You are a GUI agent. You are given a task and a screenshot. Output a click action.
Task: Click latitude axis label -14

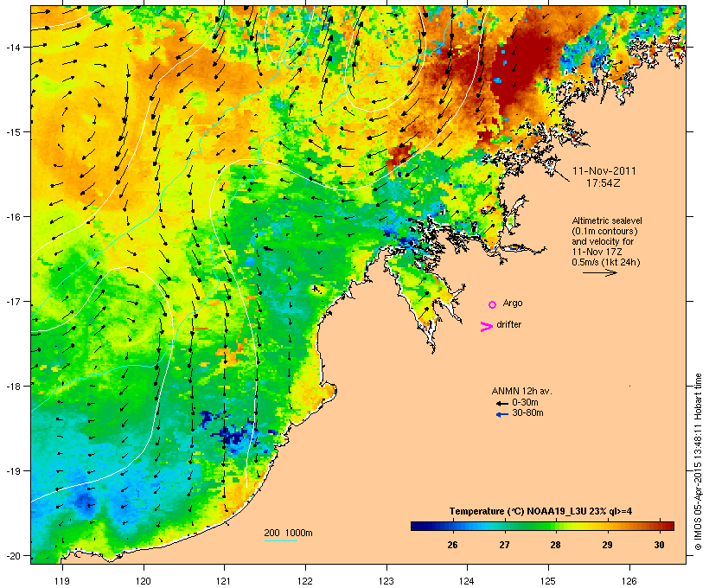[x=12, y=47]
